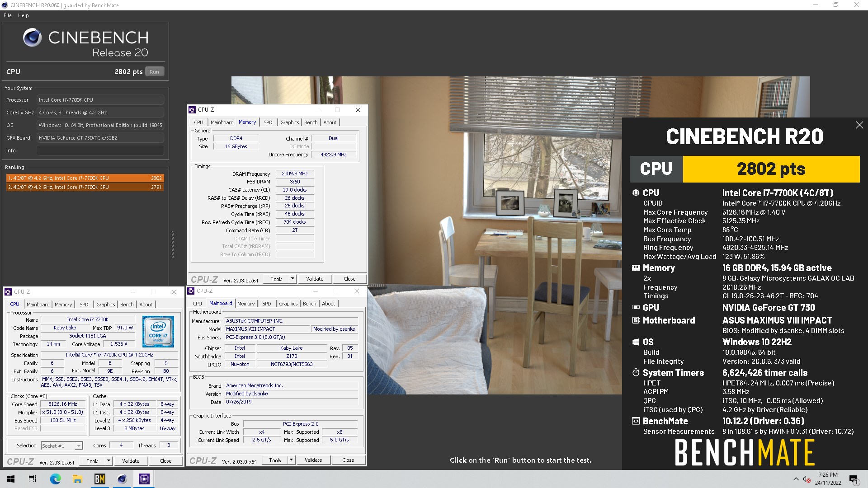Click the Info input field in Cinebench

(x=100, y=150)
